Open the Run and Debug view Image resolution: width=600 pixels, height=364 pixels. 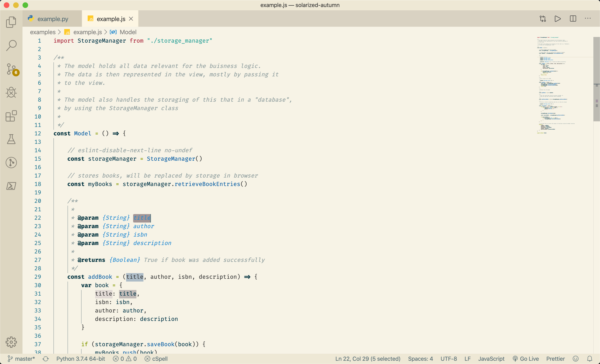11,93
